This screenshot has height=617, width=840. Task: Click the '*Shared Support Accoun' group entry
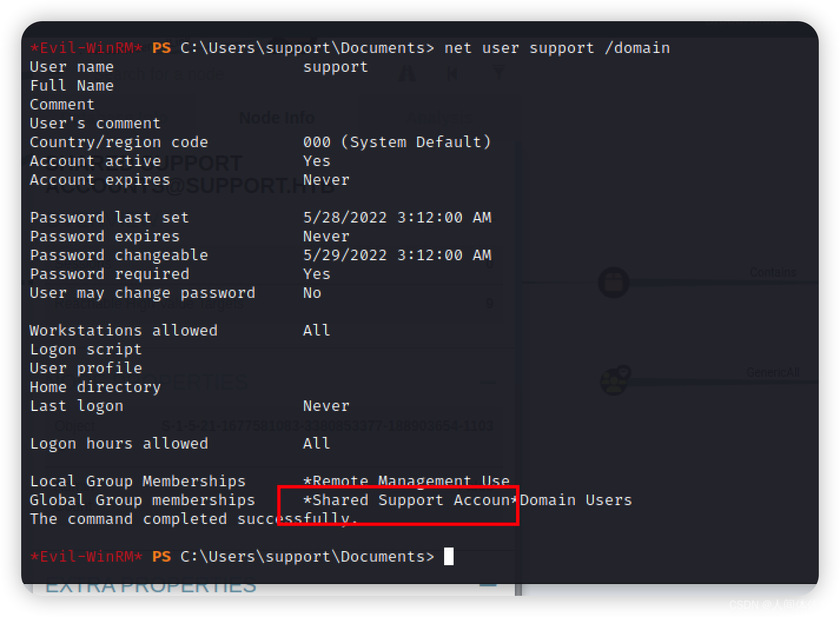point(406,500)
